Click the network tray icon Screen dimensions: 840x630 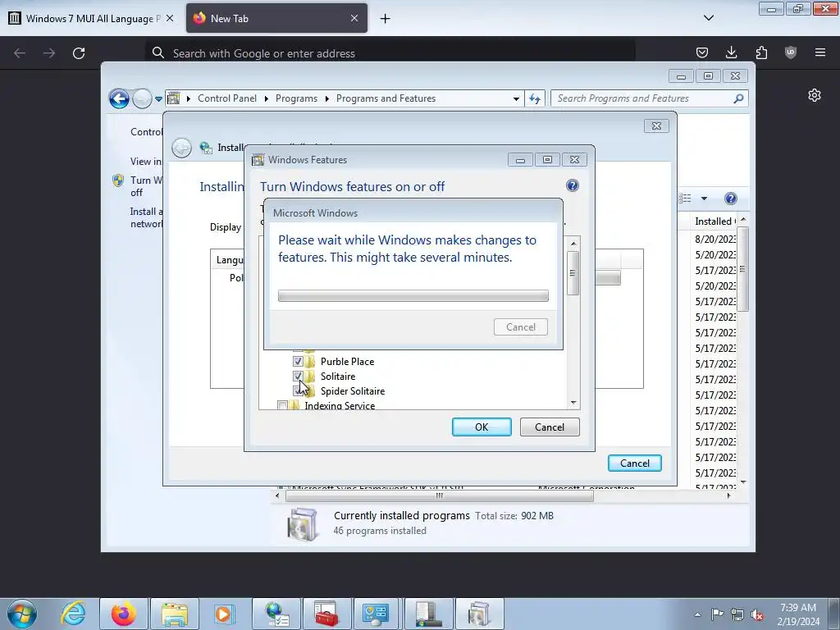coord(737,614)
